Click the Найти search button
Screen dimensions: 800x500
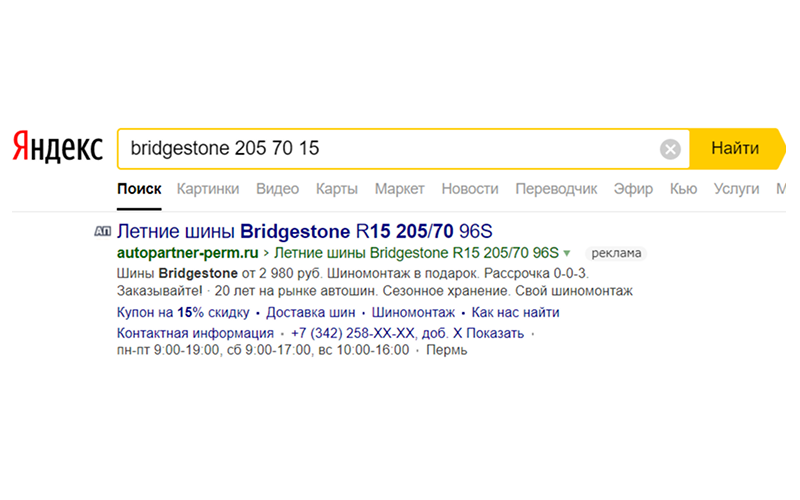coord(735,149)
